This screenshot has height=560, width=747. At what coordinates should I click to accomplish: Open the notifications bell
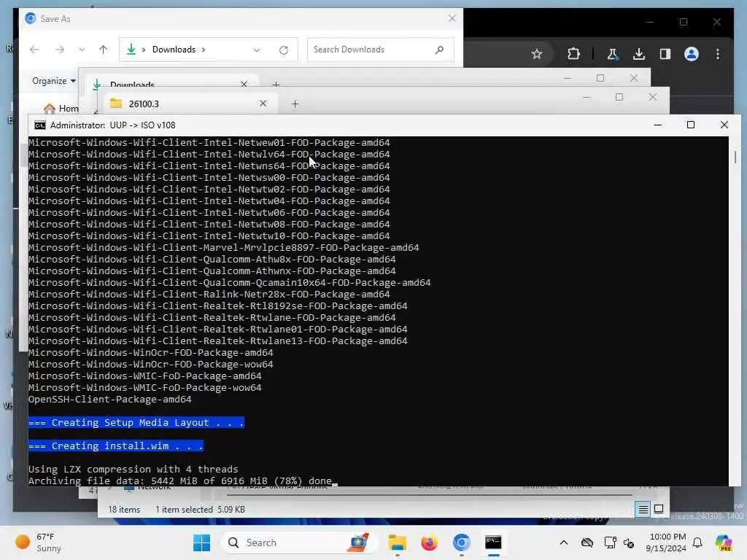[x=697, y=542]
